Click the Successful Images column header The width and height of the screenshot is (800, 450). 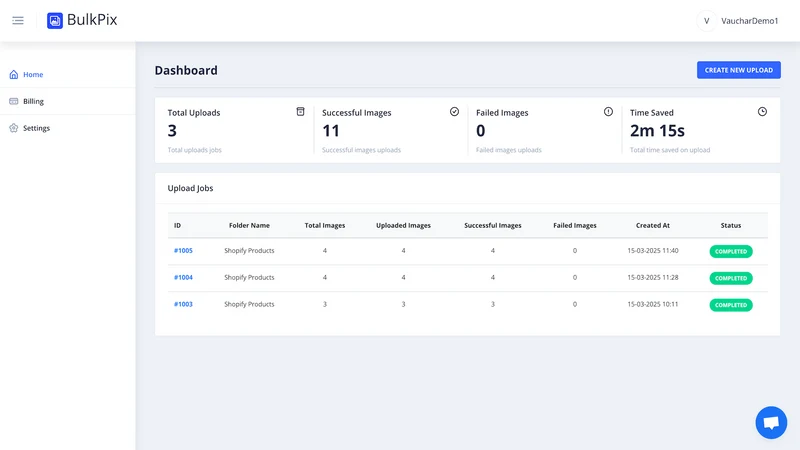[x=492, y=226]
